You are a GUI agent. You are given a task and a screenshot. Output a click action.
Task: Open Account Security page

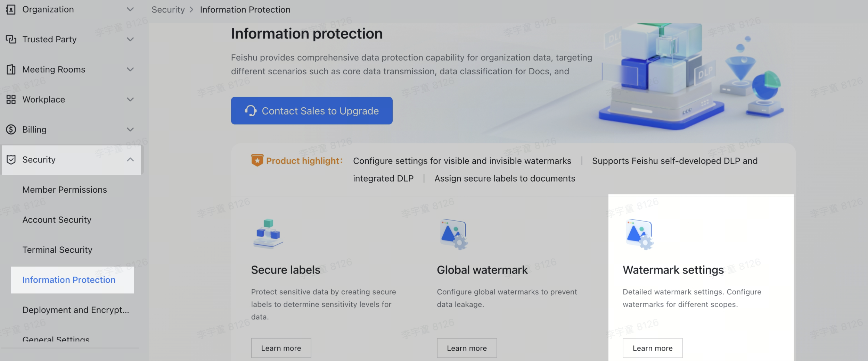coord(57,220)
